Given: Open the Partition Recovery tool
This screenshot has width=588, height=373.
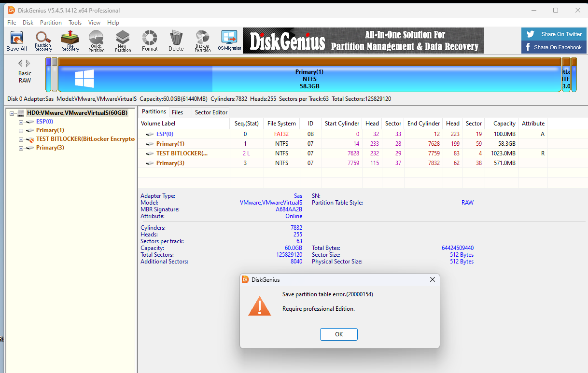Looking at the screenshot, I should click(x=43, y=41).
